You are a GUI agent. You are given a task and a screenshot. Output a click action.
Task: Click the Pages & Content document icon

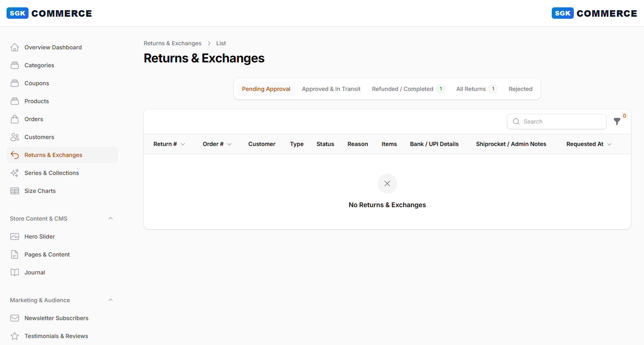click(x=15, y=254)
